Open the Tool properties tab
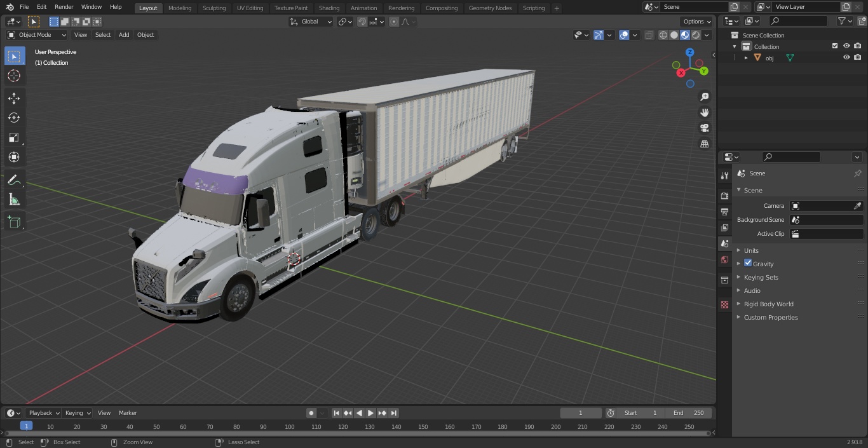This screenshot has width=868, height=448. 724,175
